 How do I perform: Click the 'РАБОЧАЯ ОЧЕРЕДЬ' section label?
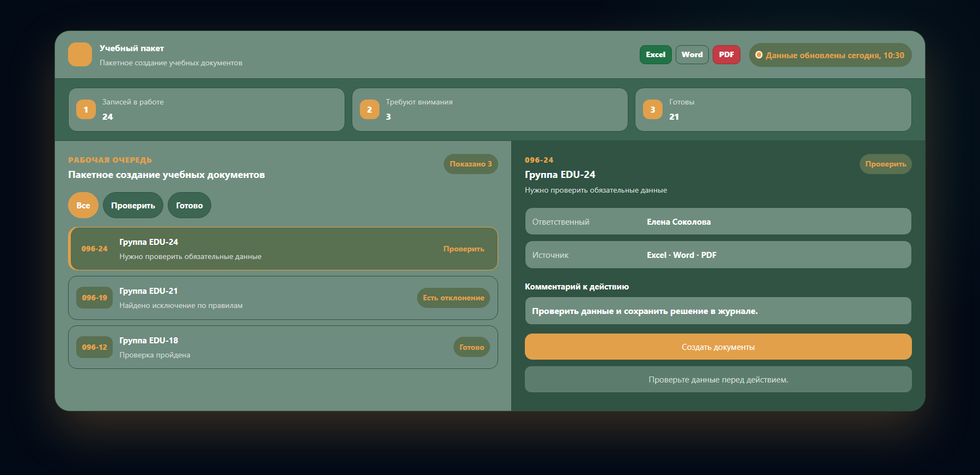pyautogui.click(x=110, y=160)
